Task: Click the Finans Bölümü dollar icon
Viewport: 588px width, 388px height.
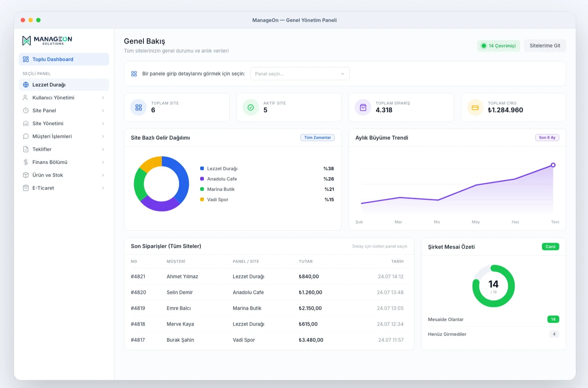Action: [x=26, y=162]
